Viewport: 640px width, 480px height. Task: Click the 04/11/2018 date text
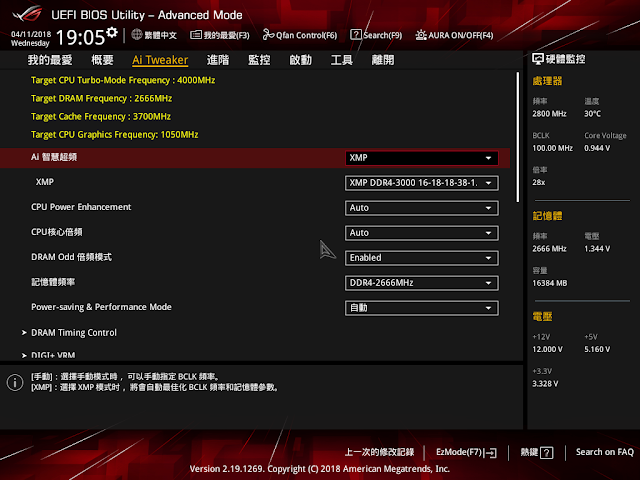click(31, 34)
